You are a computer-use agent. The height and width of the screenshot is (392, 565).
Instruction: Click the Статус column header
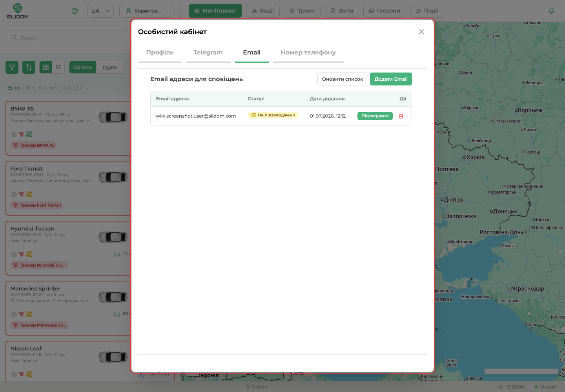pyautogui.click(x=256, y=99)
